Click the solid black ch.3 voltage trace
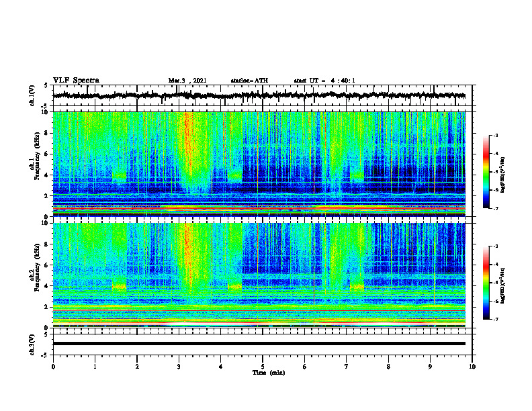The width and height of the screenshot is (532, 411). [x=259, y=344]
